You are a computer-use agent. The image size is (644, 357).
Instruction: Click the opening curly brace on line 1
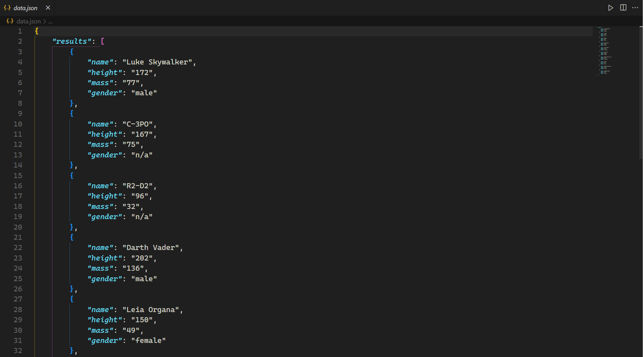(37, 31)
